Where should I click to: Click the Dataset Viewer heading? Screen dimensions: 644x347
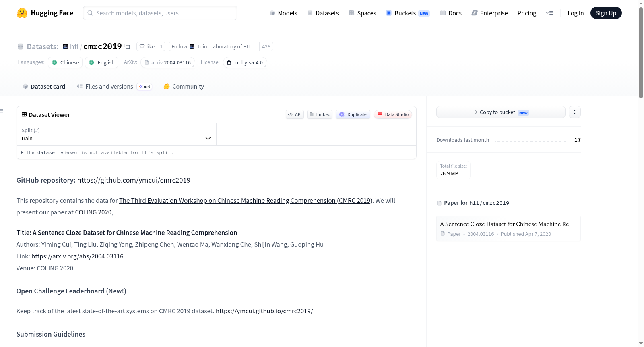pyautogui.click(x=50, y=115)
